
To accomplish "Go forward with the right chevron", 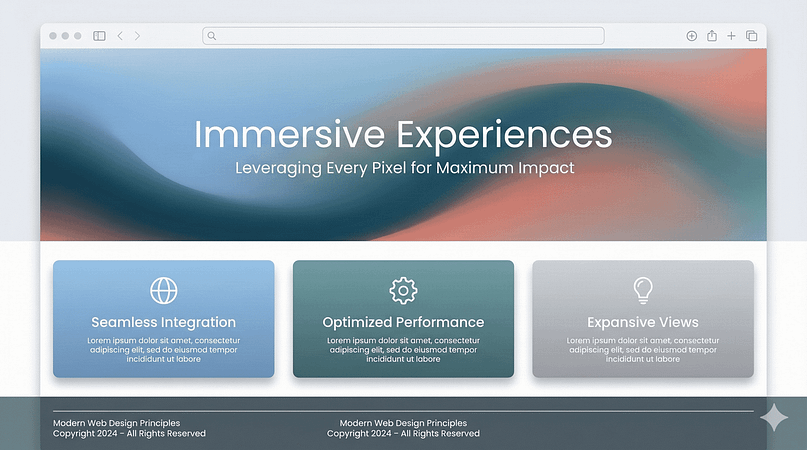I will [137, 36].
